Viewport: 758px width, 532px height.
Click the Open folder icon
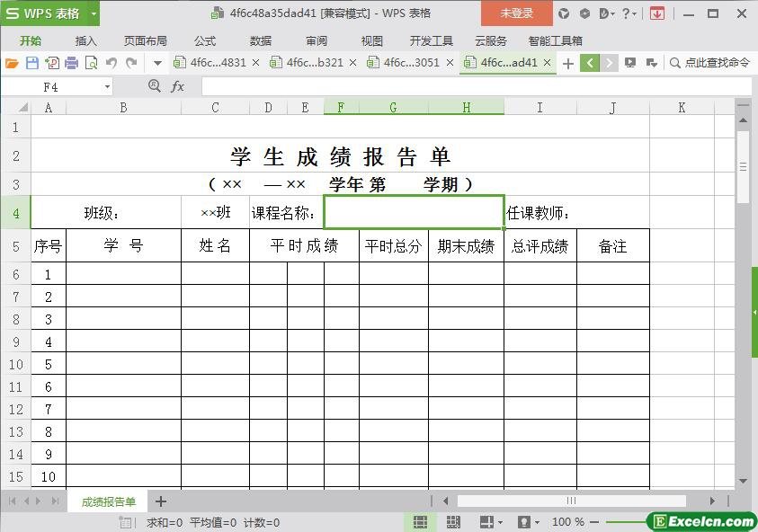[12, 63]
